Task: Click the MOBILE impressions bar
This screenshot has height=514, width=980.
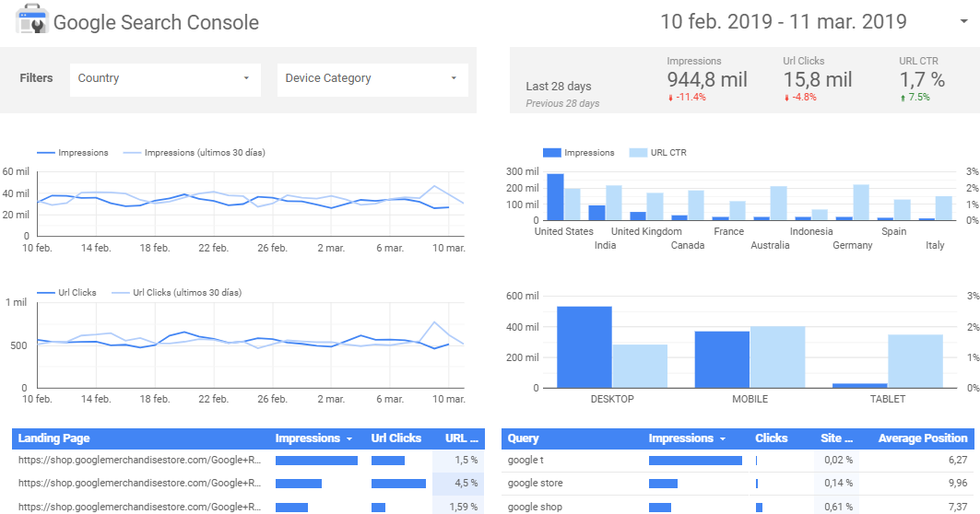Action: pos(722,360)
